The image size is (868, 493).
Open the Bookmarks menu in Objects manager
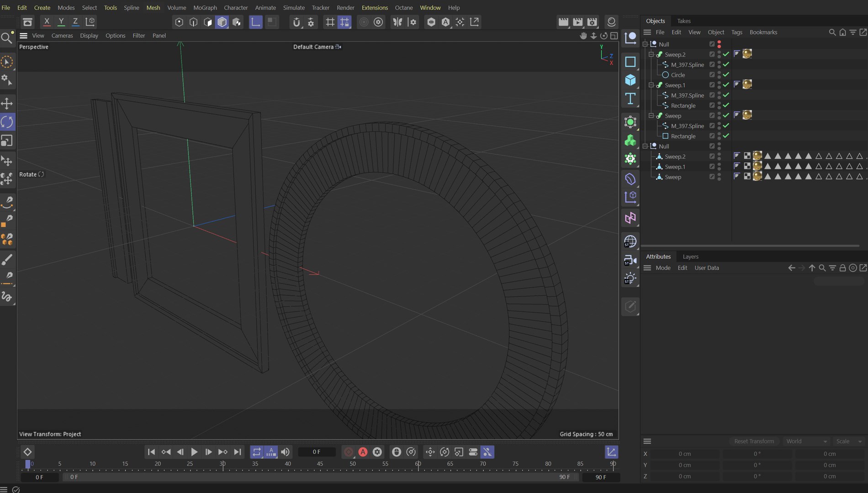click(763, 32)
